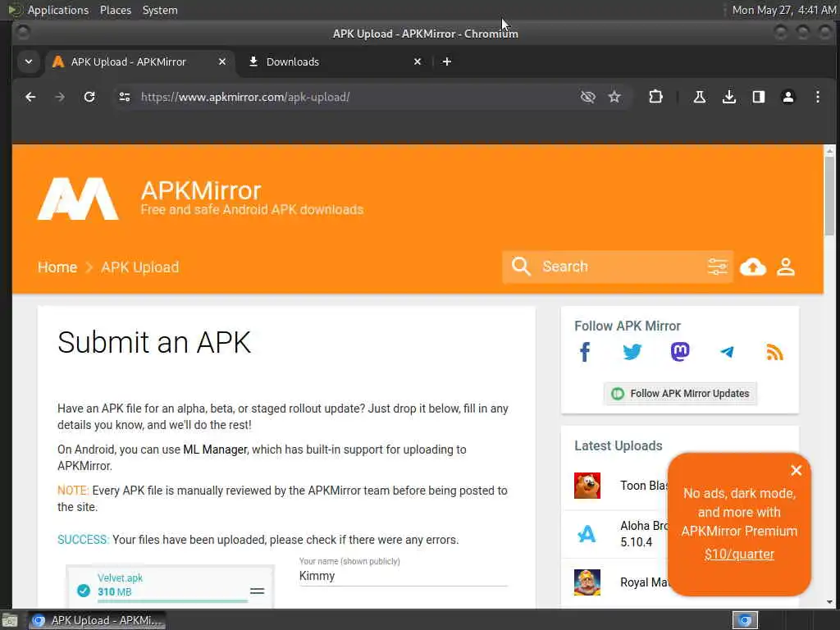Image resolution: width=840 pixels, height=630 pixels.
Task: Open APKMirror Telegram icon
Action: tap(727, 352)
